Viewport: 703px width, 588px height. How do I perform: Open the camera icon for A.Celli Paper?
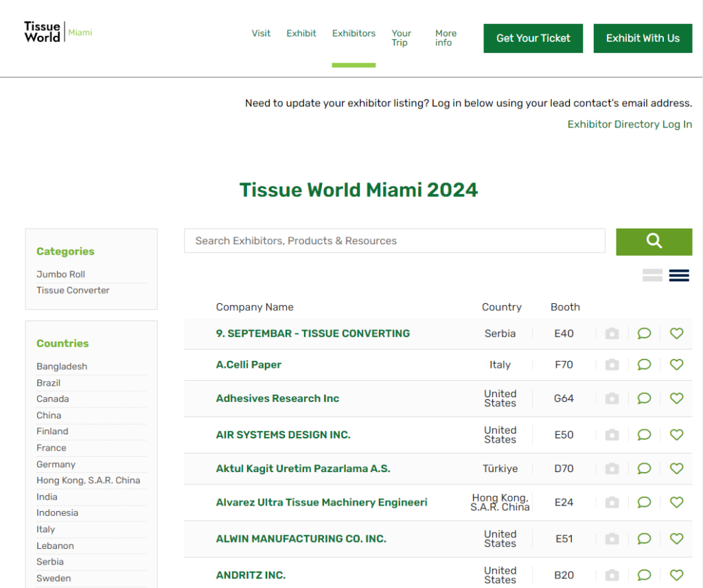[x=612, y=364]
